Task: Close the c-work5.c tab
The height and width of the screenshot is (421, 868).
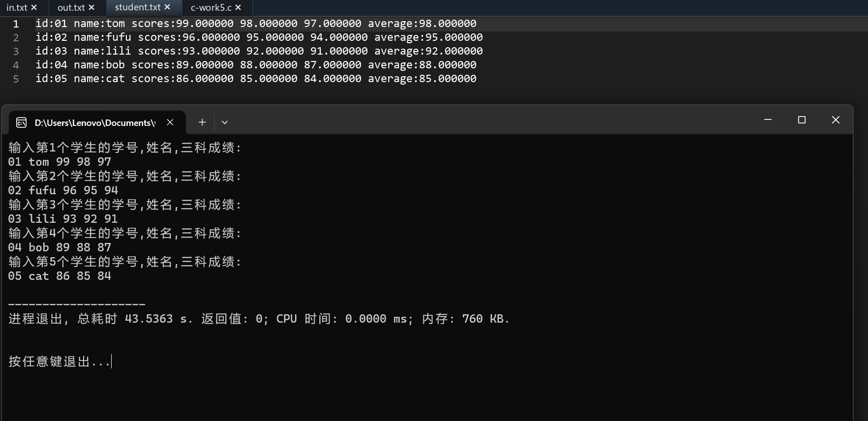Action: click(238, 7)
